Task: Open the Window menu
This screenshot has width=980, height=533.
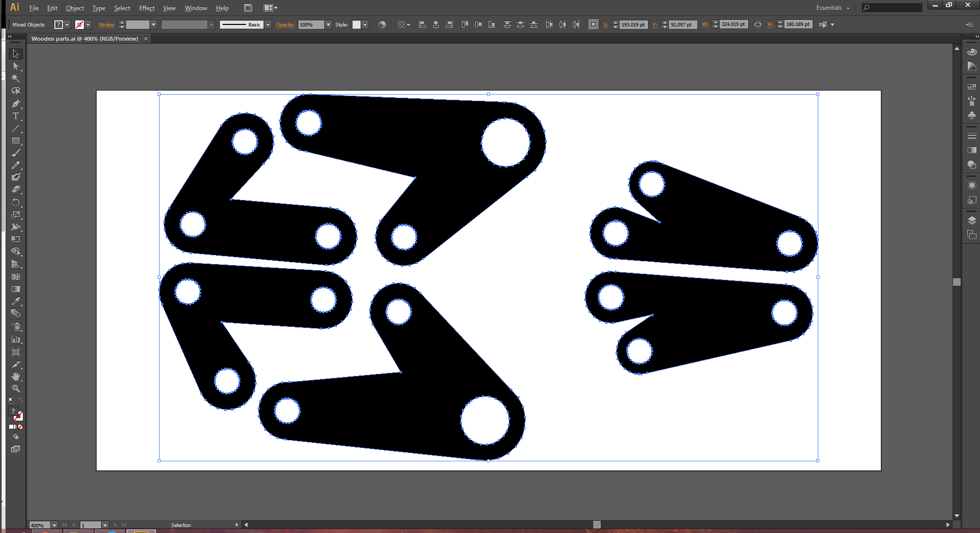Action: [x=196, y=8]
